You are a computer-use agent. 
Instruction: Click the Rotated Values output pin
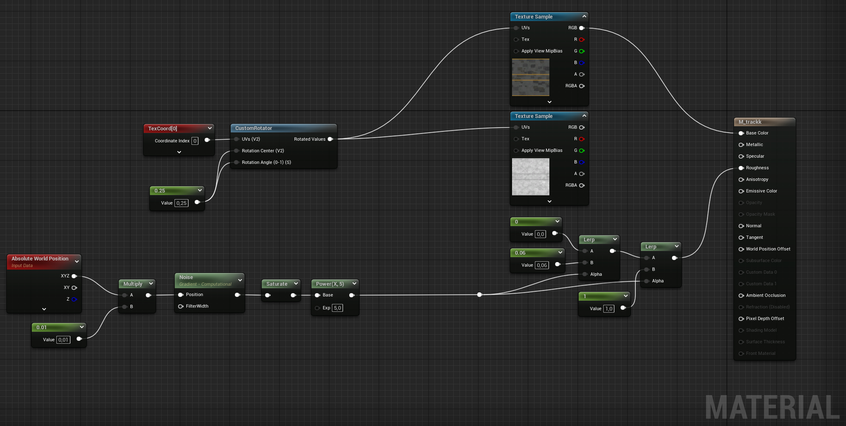(x=331, y=139)
